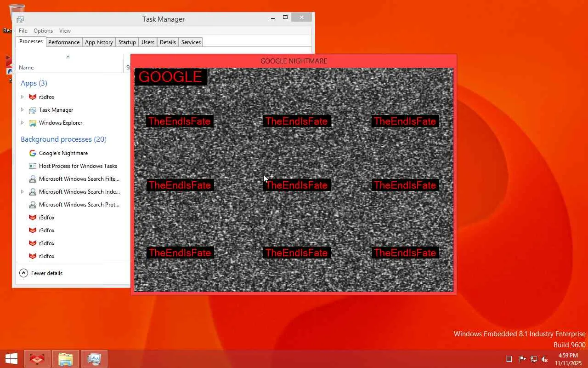Select the Processes tab
588x368 pixels.
pyautogui.click(x=31, y=41)
